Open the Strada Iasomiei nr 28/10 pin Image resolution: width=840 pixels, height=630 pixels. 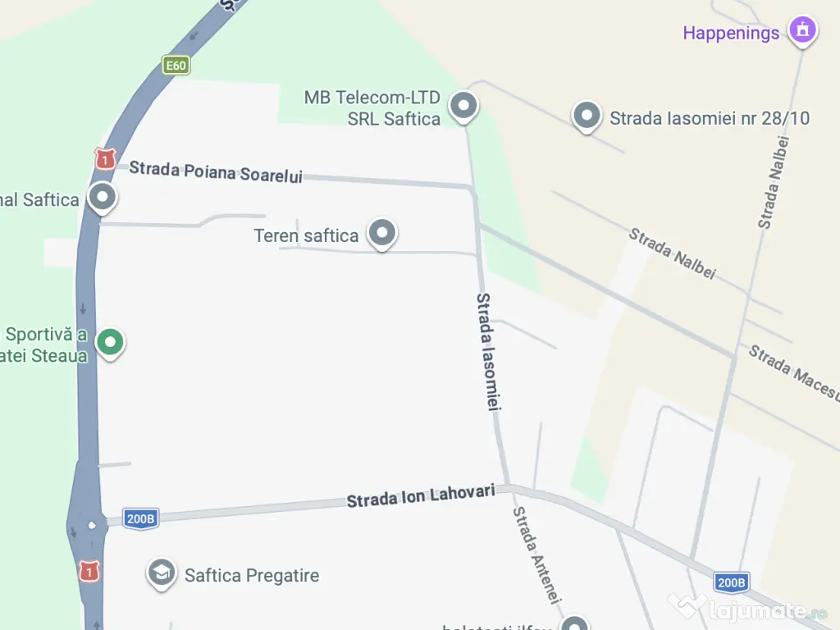pyautogui.click(x=587, y=116)
